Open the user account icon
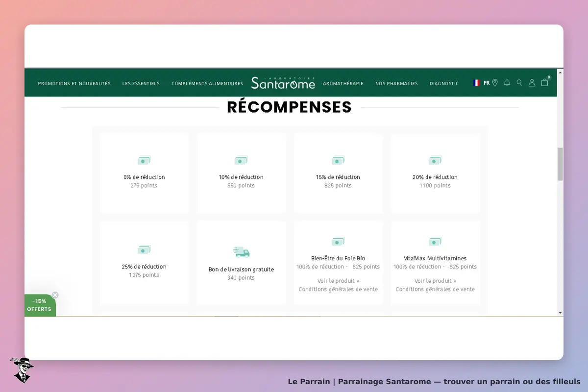Viewport: 588px width, 392px height. coord(532,83)
